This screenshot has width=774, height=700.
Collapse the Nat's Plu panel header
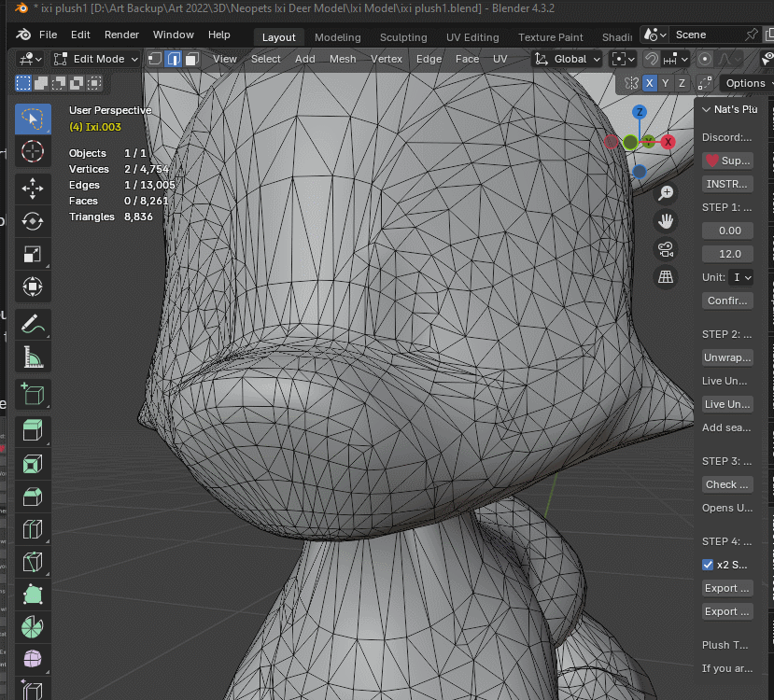pyautogui.click(x=729, y=109)
